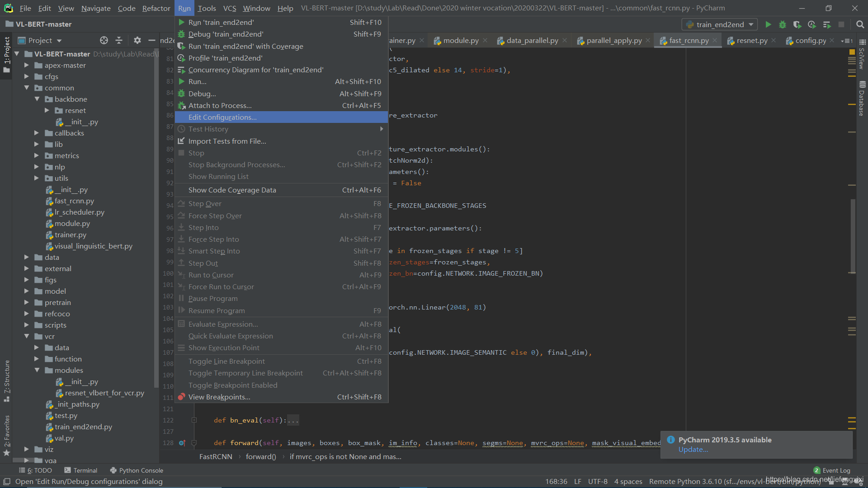Close the fast_rcnn.py tab
This screenshot has width=868, height=488.
(715, 40)
